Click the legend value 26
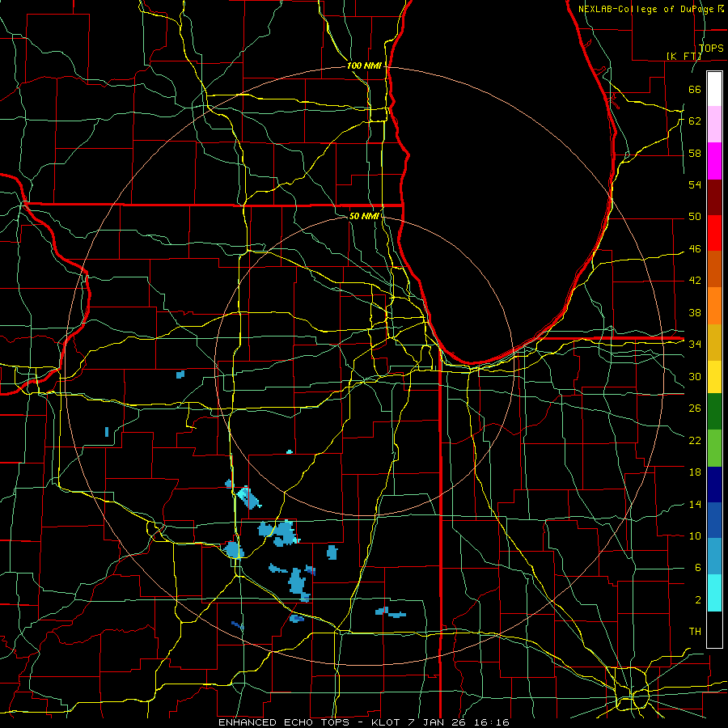 pos(695,408)
